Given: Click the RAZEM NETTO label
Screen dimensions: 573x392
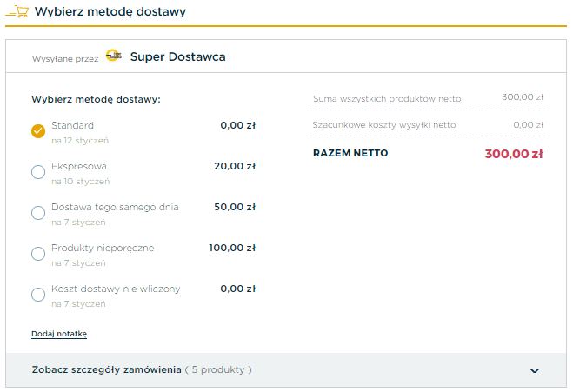Looking at the screenshot, I should [x=350, y=153].
